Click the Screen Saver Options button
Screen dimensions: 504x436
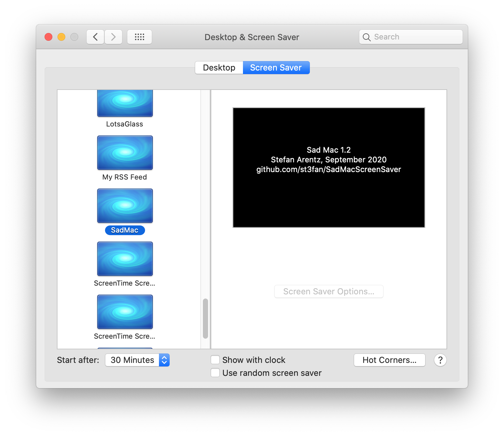point(329,291)
